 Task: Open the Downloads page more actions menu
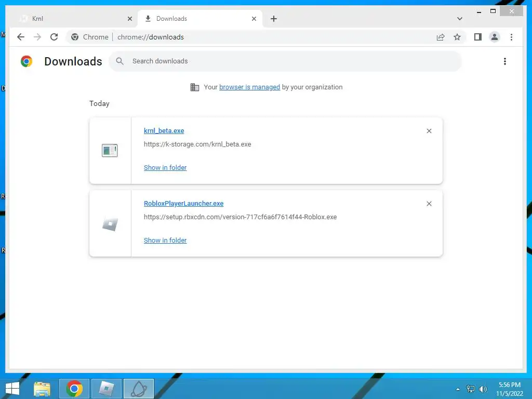pyautogui.click(x=505, y=61)
